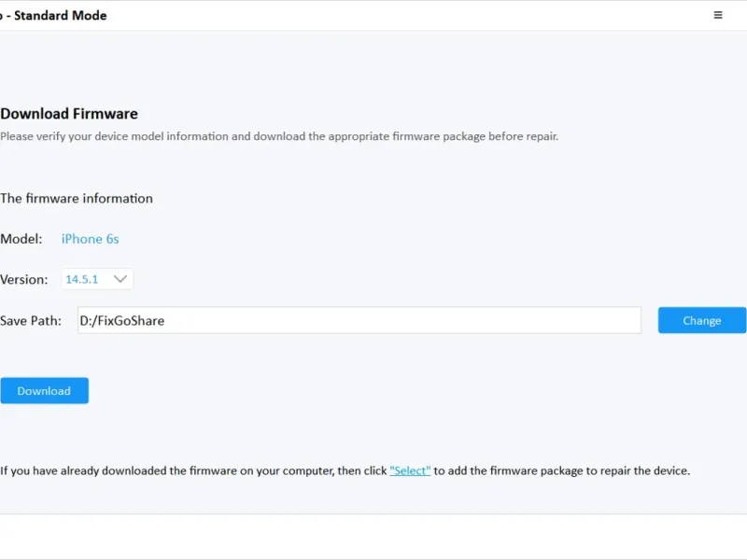Click "The firmware information" section label

(x=77, y=199)
